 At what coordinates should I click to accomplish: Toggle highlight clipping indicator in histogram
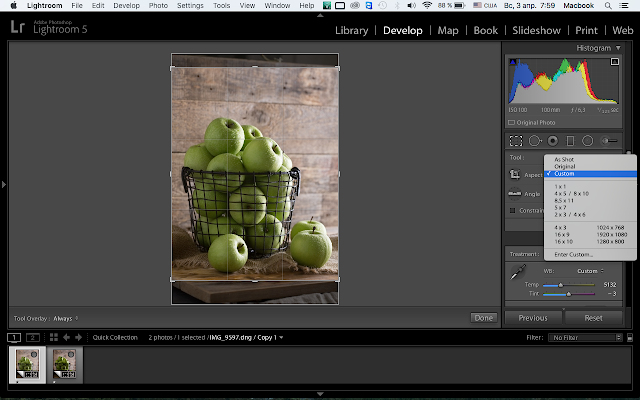tap(615, 62)
